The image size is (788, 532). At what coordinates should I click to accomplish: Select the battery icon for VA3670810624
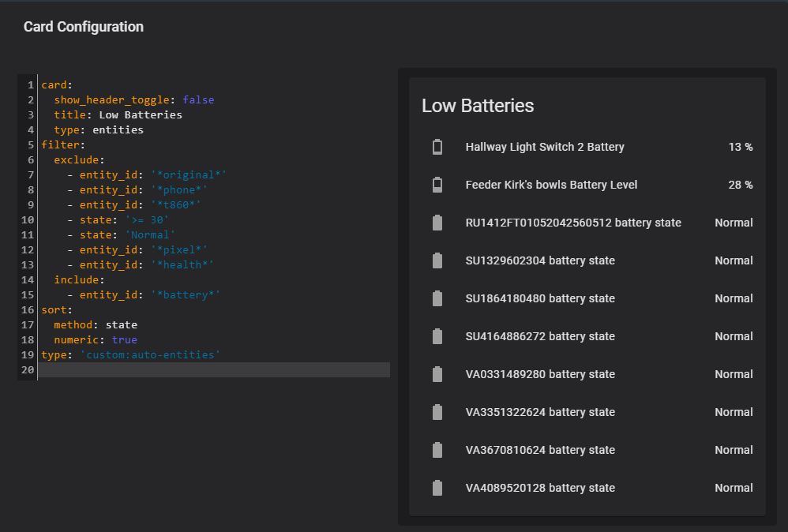pos(436,449)
